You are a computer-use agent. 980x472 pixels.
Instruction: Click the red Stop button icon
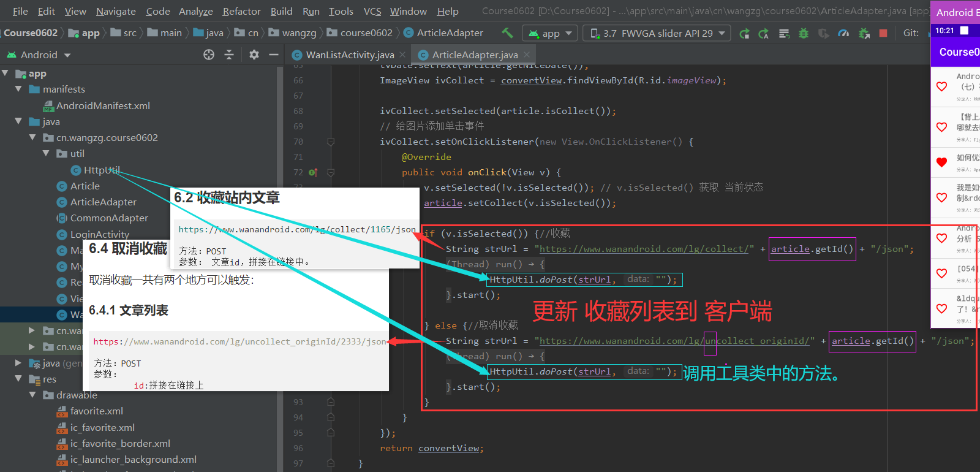pos(883,33)
